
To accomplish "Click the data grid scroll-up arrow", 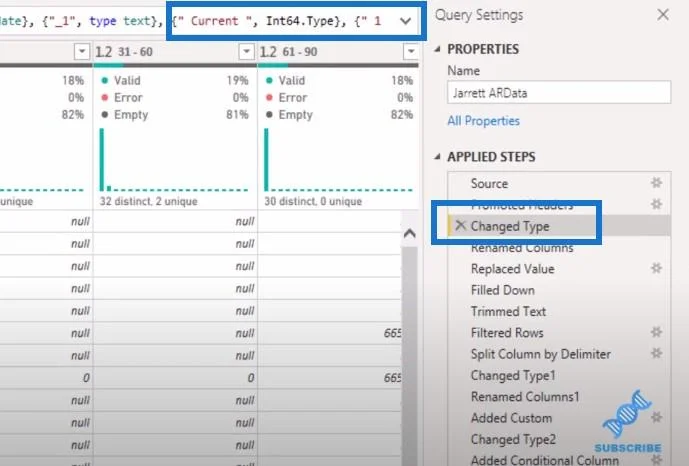I will tap(410, 234).
